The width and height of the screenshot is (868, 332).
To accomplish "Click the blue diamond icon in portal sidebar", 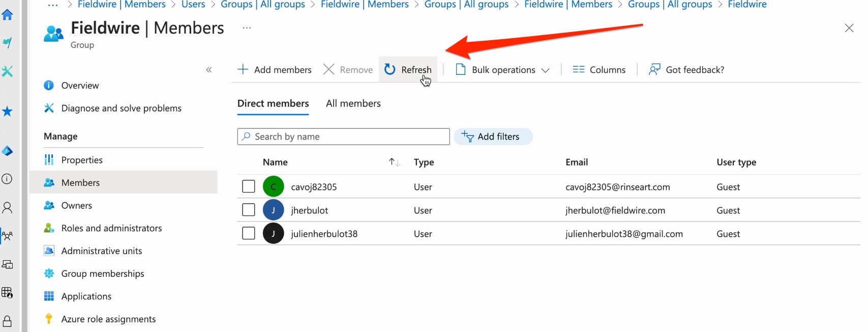I will pos(8,151).
